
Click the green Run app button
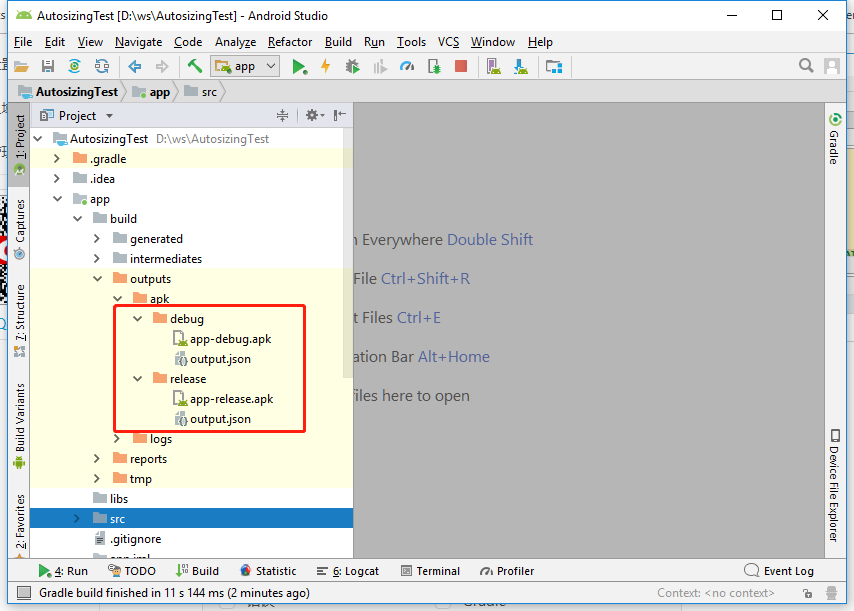299,66
